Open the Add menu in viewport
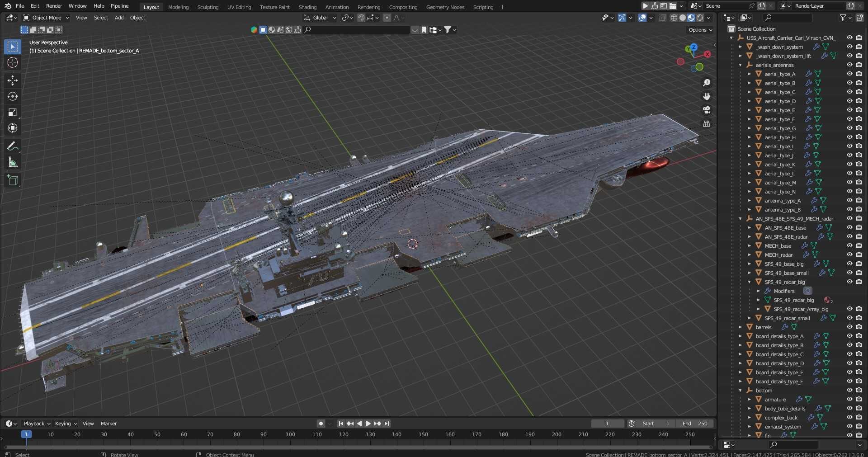 [119, 18]
